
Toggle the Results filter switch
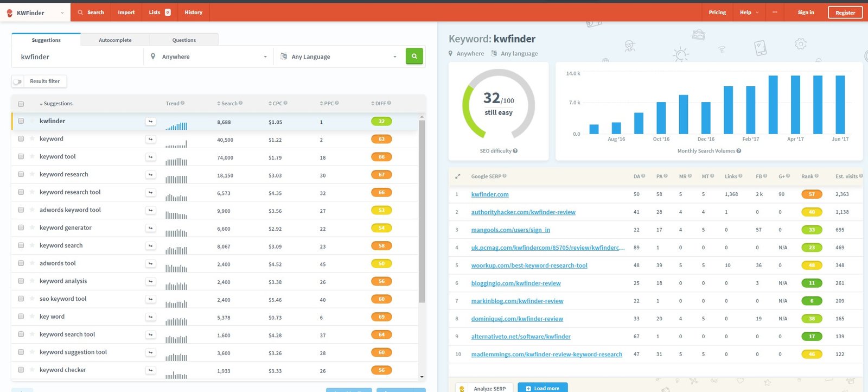point(18,81)
